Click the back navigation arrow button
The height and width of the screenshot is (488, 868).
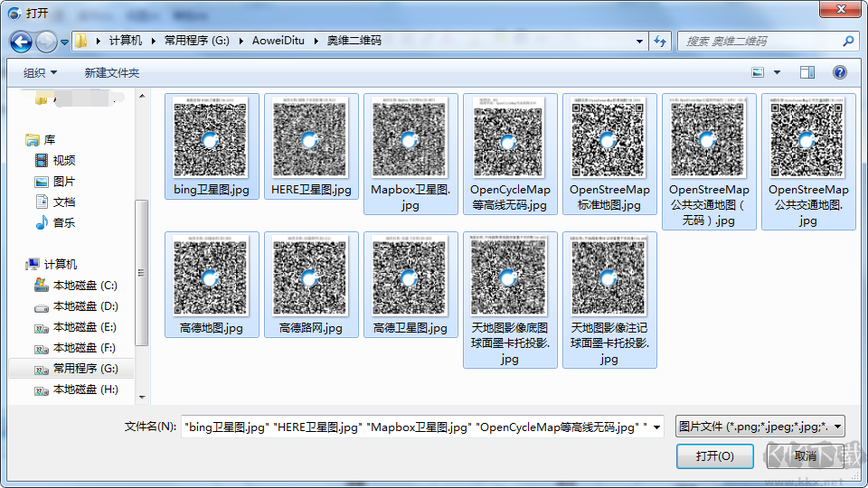[x=21, y=42]
